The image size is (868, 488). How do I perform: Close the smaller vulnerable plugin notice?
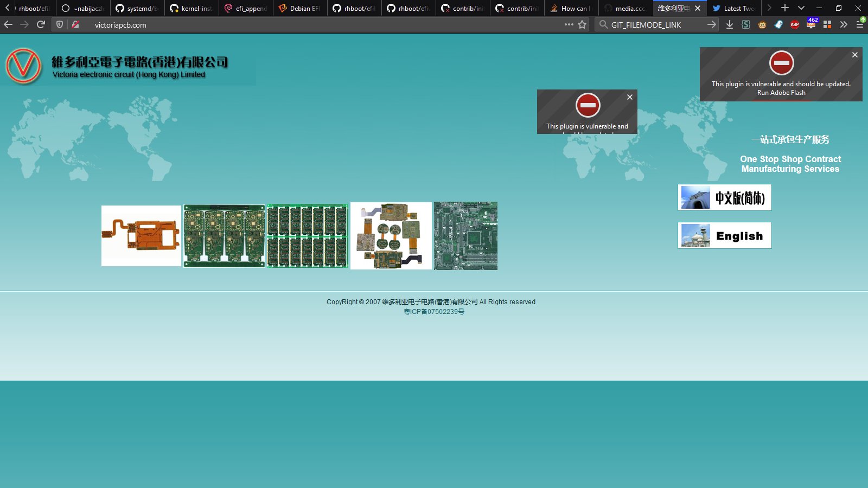629,97
